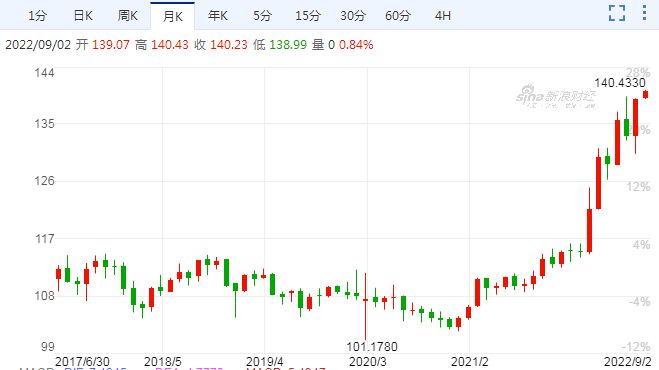
Task: Click the 108 price axis label
Action: tap(45, 296)
